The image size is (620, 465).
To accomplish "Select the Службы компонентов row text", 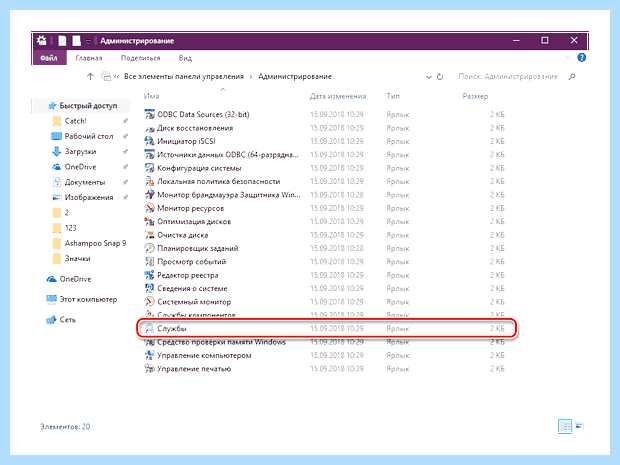I will tap(196, 315).
